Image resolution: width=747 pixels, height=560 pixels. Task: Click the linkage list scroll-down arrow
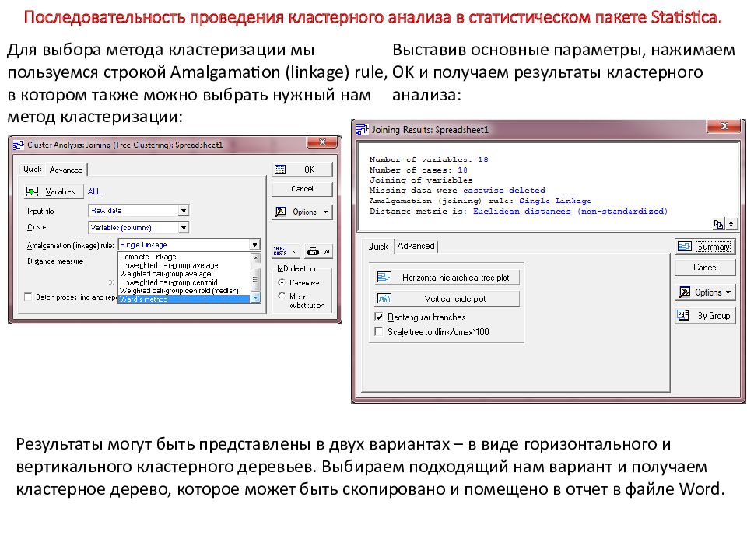click(255, 298)
